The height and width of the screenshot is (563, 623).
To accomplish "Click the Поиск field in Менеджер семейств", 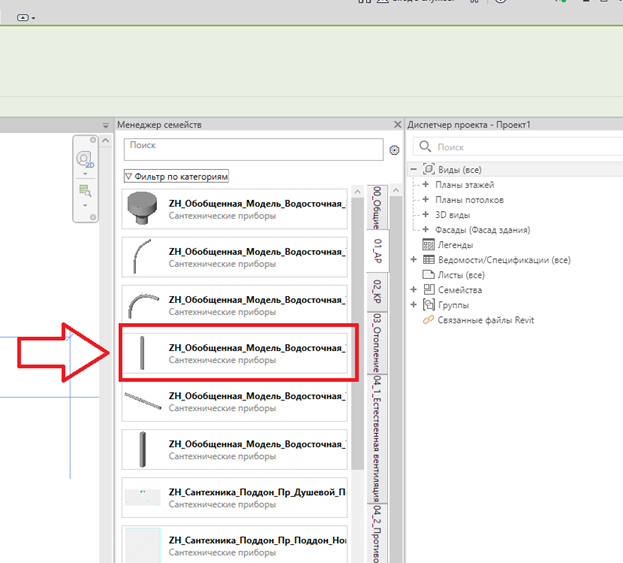I will pos(253,149).
